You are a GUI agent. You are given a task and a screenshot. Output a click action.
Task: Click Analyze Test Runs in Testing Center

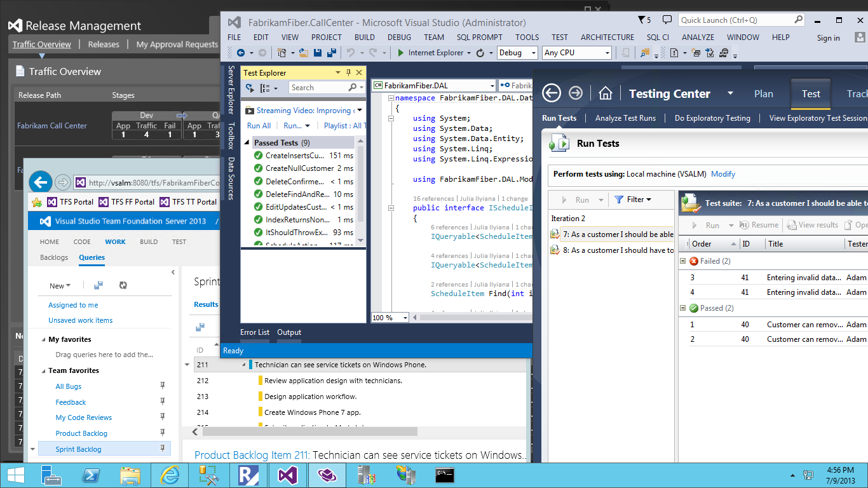[625, 118]
